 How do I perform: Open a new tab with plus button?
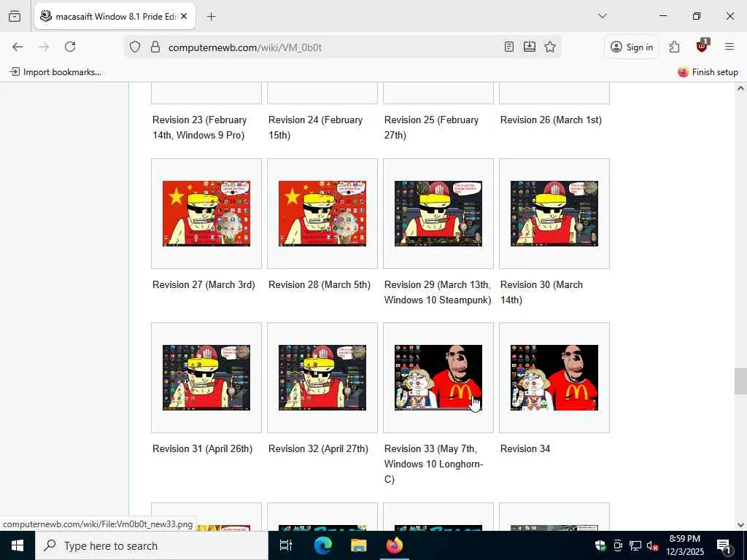pyautogui.click(x=211, y=16)
